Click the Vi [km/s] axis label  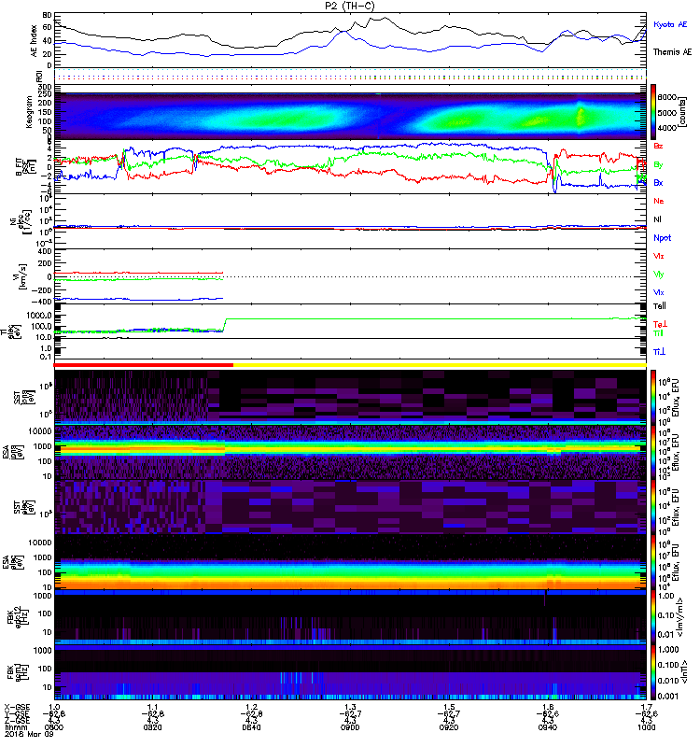click(x=19, y=276)
